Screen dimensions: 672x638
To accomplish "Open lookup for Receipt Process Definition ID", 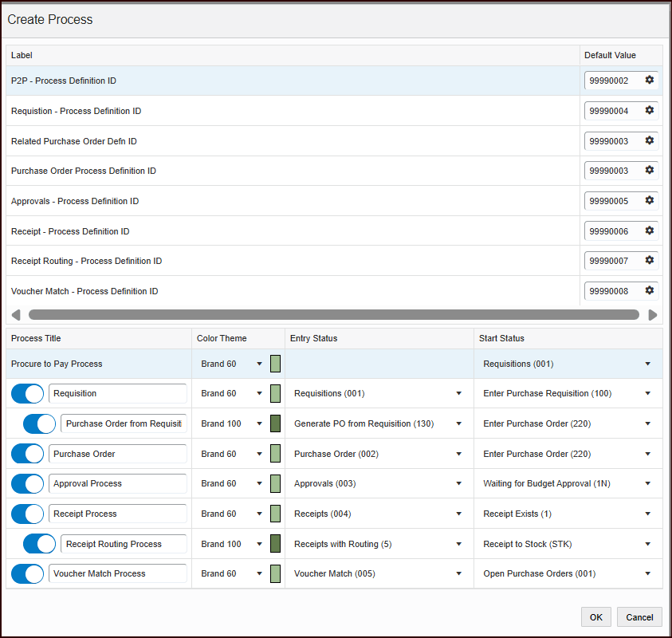I will [650, 230].
